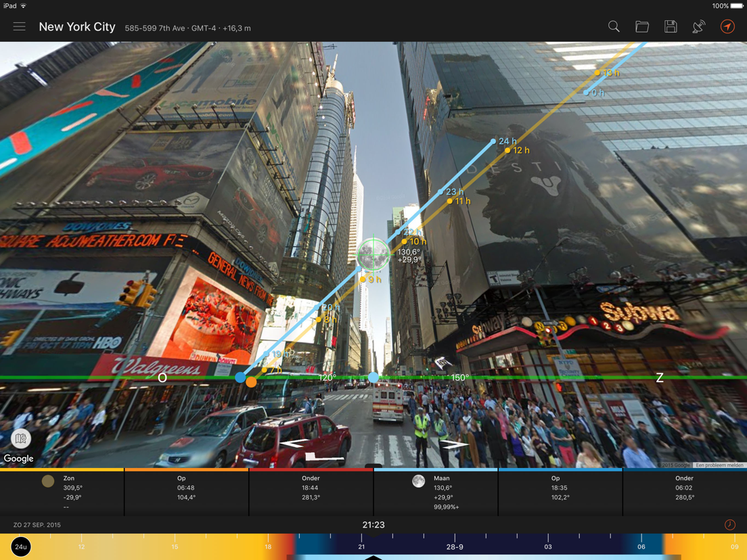Image resolution: width=747 pixels, height=560 pixels.
Task: Tap the 15 hour mark on timeline
Action: click(175, 546)
